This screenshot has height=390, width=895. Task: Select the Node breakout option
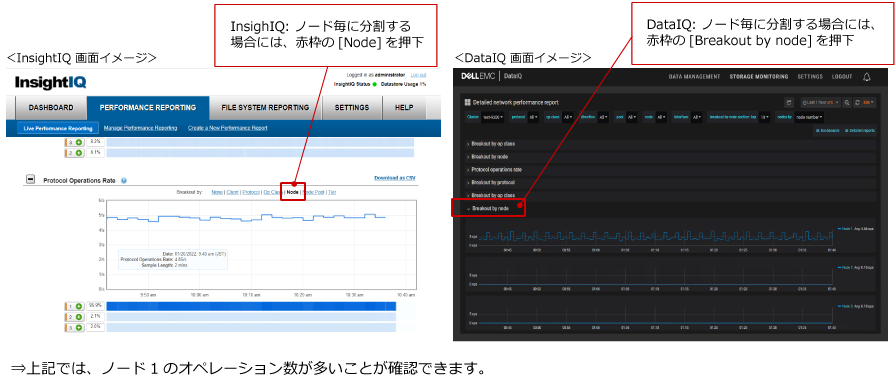[292, 192]
